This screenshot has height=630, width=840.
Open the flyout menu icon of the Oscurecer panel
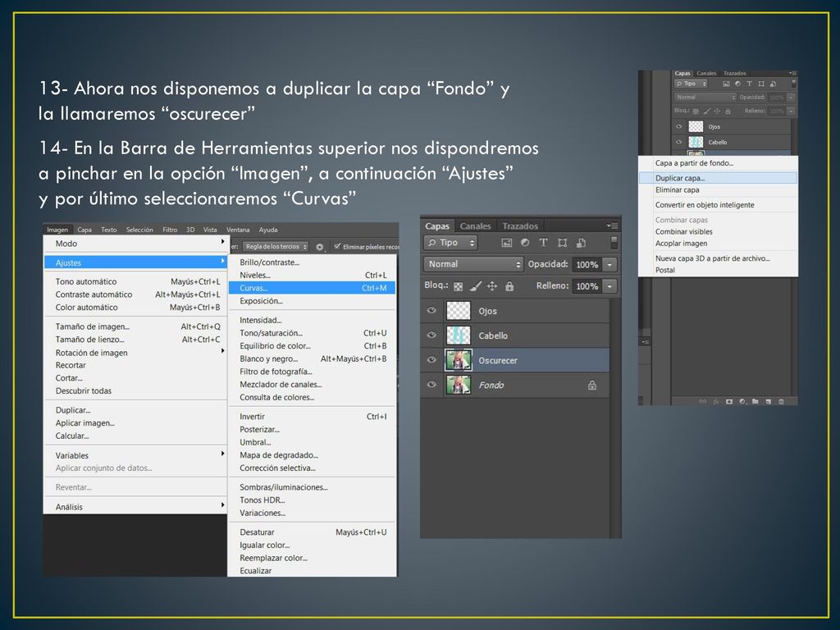(x=613, y=226)
